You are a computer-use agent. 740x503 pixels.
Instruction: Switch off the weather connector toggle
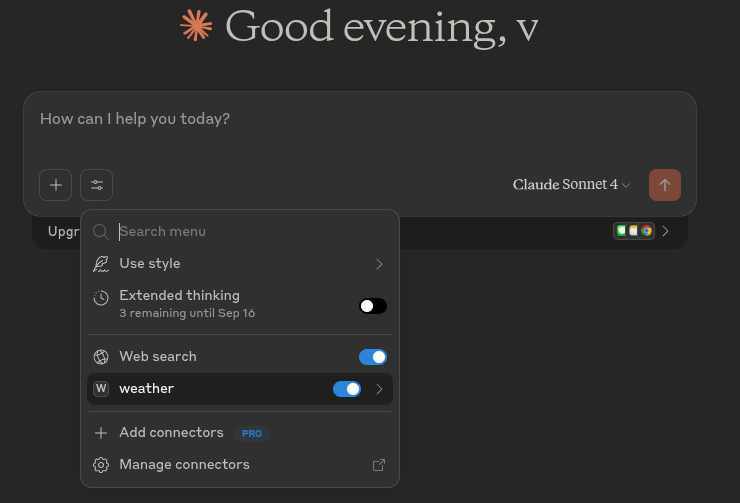347,389
